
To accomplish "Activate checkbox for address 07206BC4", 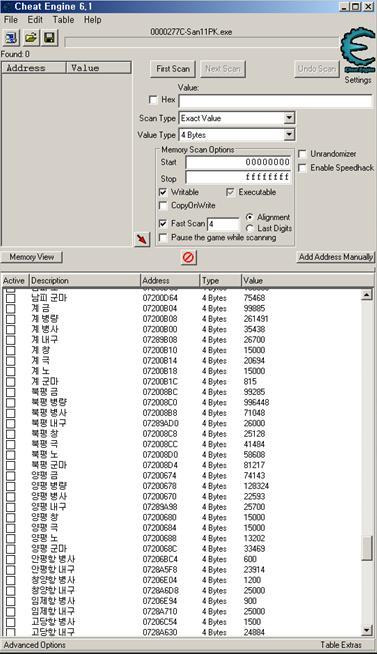I will (10, 559).
